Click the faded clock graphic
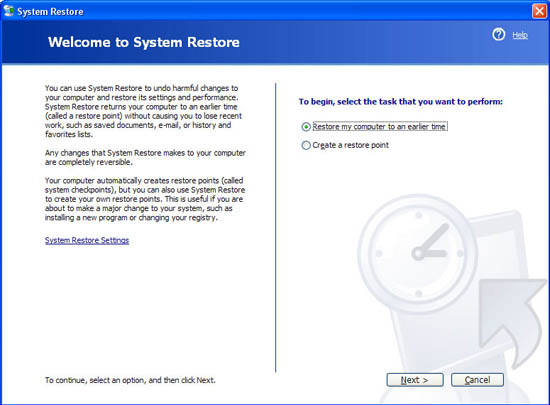The image size is (550, 405). coord(417,253)
